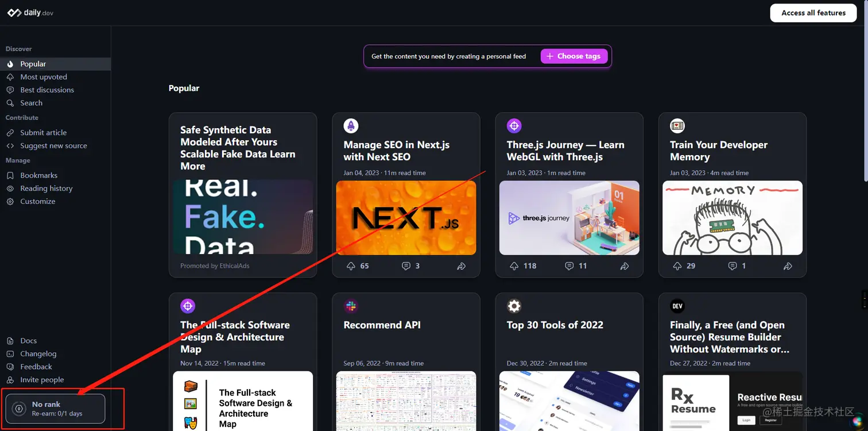Open Recommend API article title
Viewport: 868px width, 431px height.
click(382, 325)
